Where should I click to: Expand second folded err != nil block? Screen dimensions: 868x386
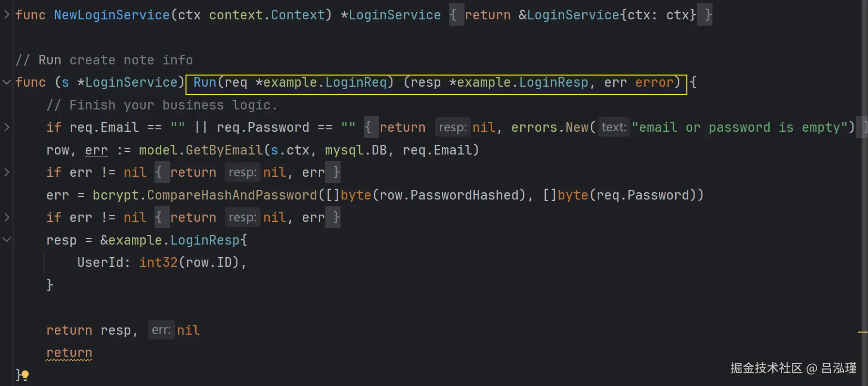tap(7, 217)
